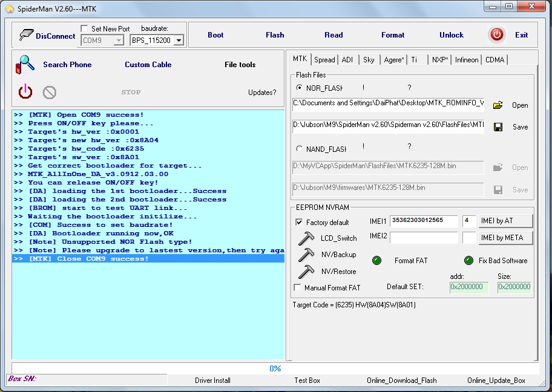Open the Infineon tab
The image size is (552, 392).
[466, 59]
